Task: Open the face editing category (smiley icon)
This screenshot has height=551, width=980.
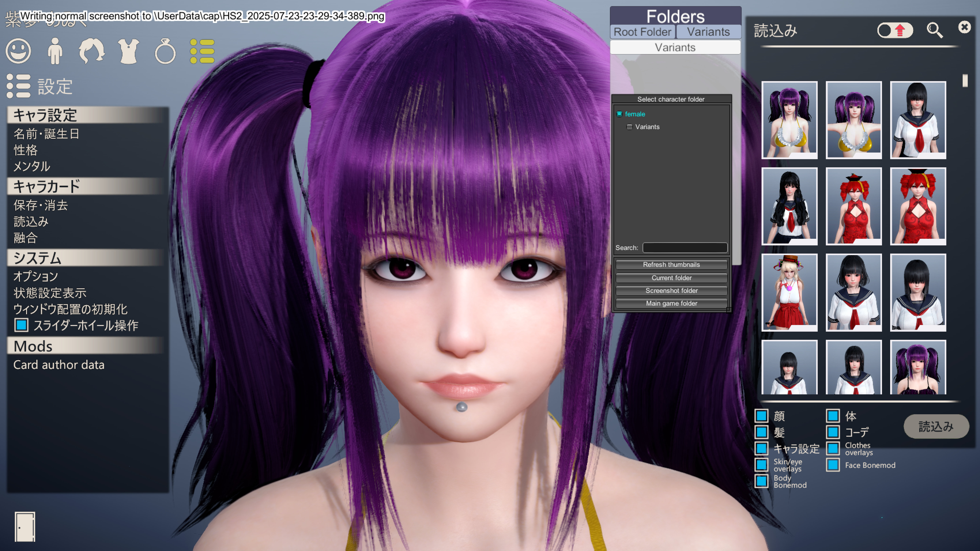Action: point(18,51)
